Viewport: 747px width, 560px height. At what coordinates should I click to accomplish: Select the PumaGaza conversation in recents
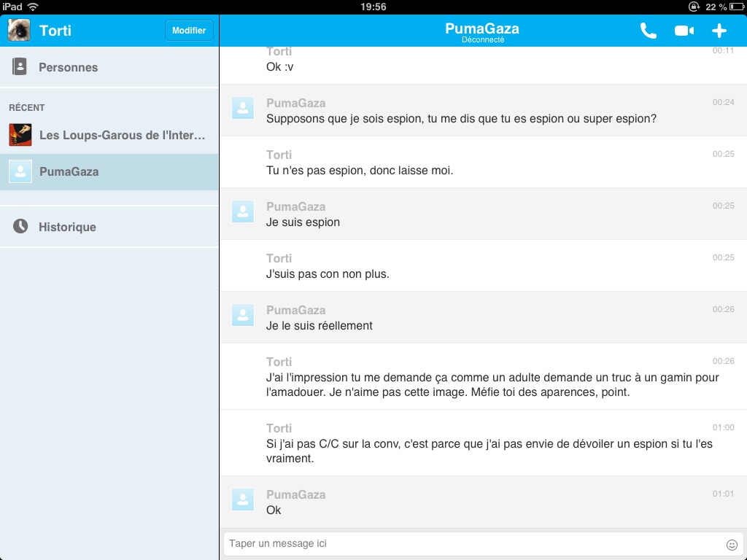[x=69, y=172]
